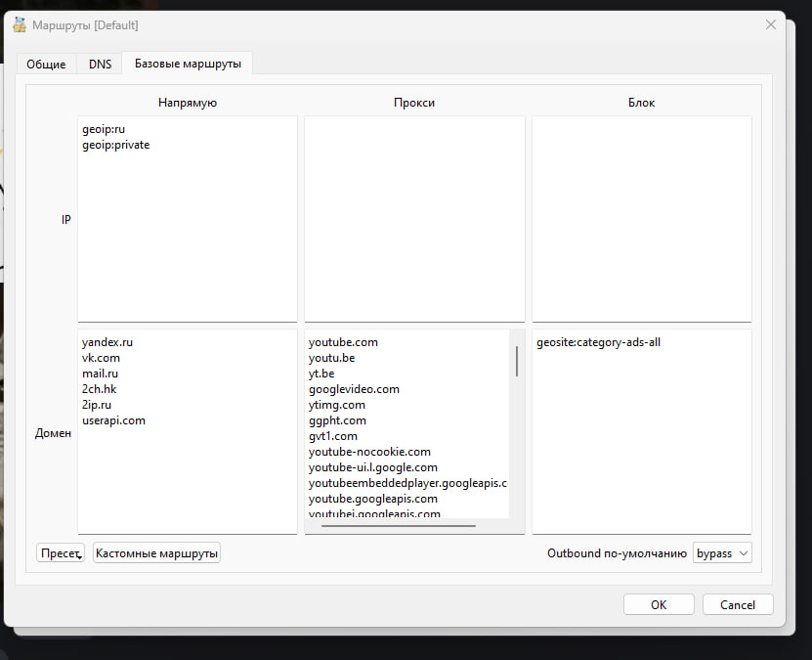Click the Cancel button
The image size is (812, 660).
[x=738, y=604]
